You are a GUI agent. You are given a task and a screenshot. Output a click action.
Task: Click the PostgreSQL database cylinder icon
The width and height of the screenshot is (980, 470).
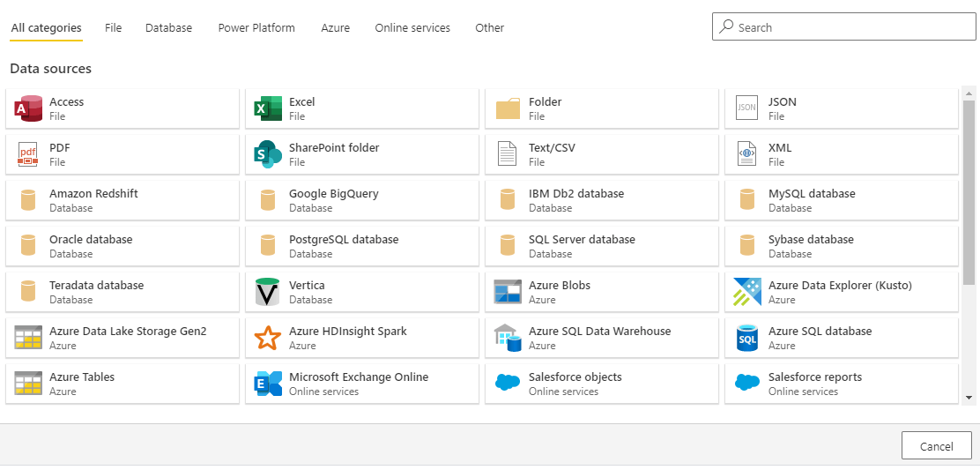point(268,246)
